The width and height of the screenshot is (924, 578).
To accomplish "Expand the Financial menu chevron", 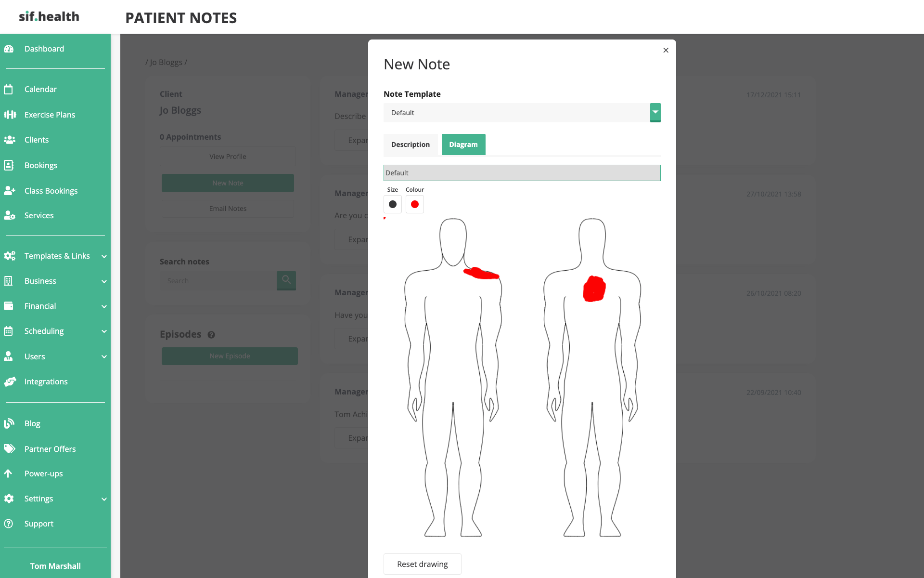I will [104, 306].
